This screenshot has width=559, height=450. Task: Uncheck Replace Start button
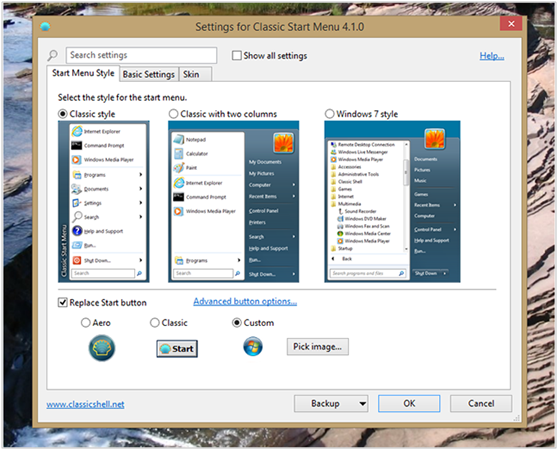pos(63,303)
